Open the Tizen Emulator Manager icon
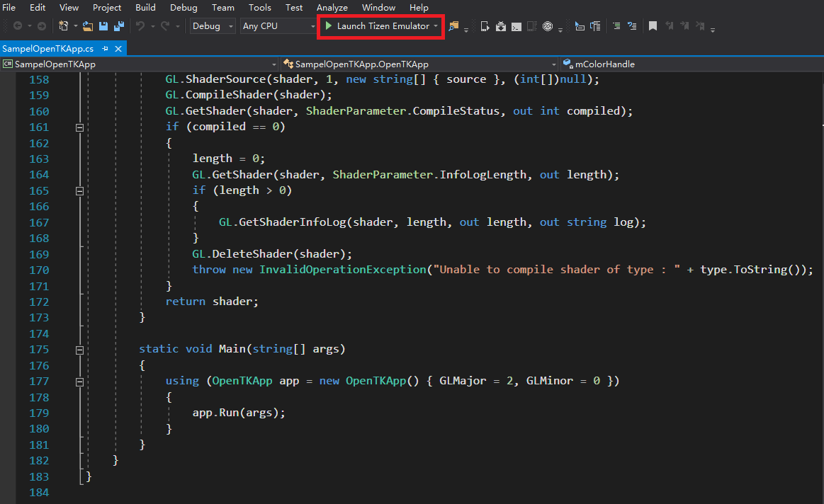The image size is (824, 504). pyautogui.click(x=485, y=25)
